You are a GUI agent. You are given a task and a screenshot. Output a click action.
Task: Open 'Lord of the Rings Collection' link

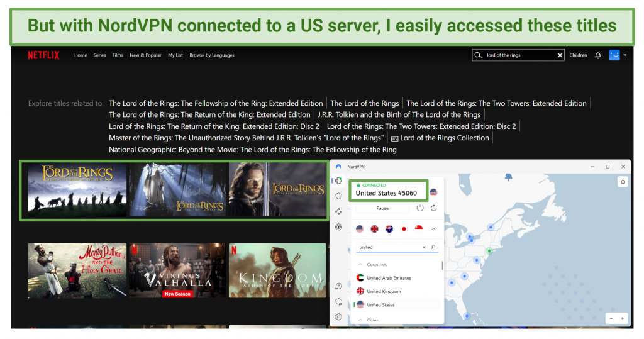(440, 138)
